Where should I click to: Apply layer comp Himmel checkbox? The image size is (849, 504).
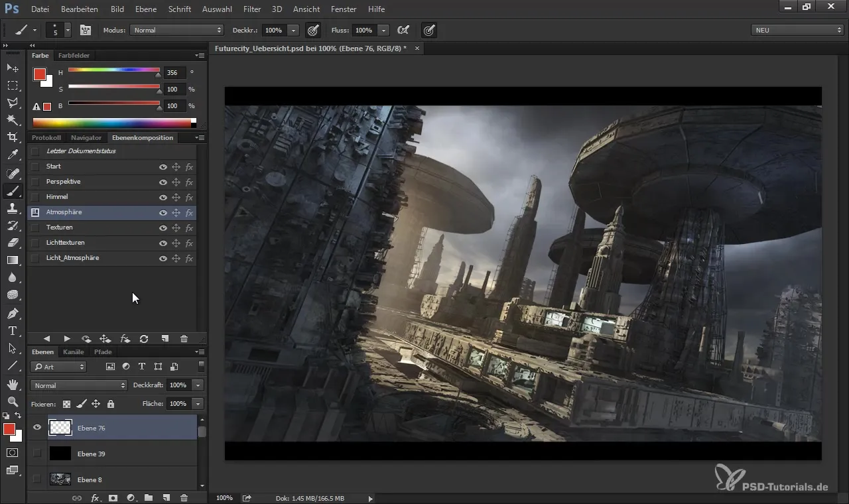click(x=35, y=197)
